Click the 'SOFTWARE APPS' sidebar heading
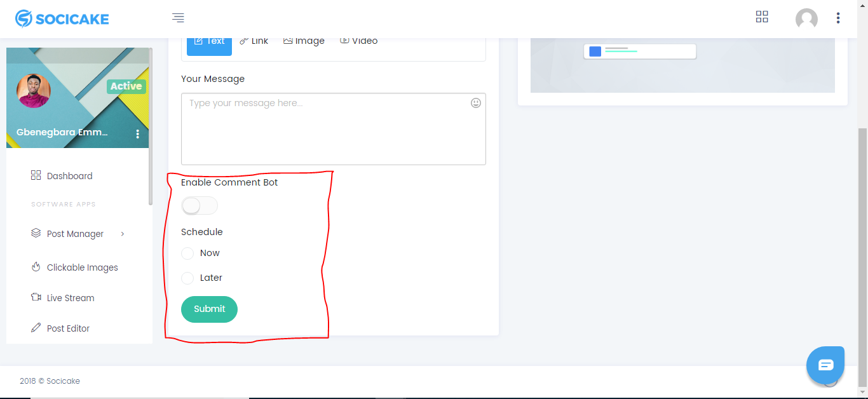Screen dimensions: 868x399 (x=64, y=205)
